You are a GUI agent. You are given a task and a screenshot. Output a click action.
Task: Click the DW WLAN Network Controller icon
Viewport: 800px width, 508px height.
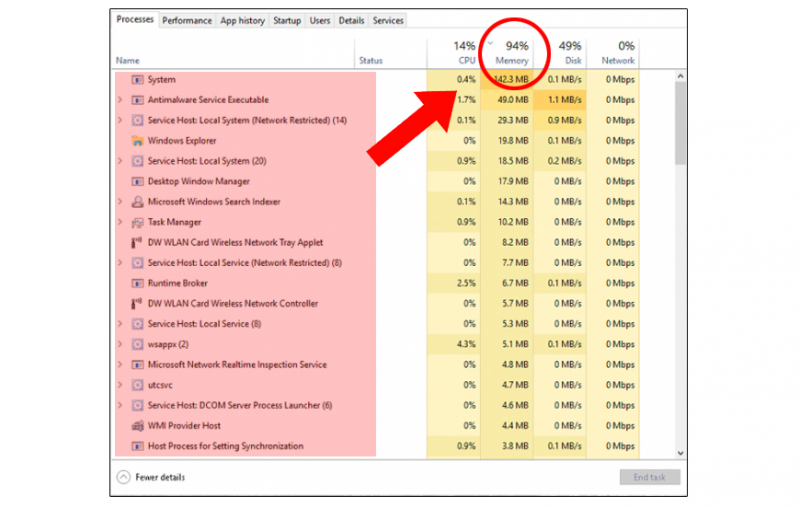point(137,303)
